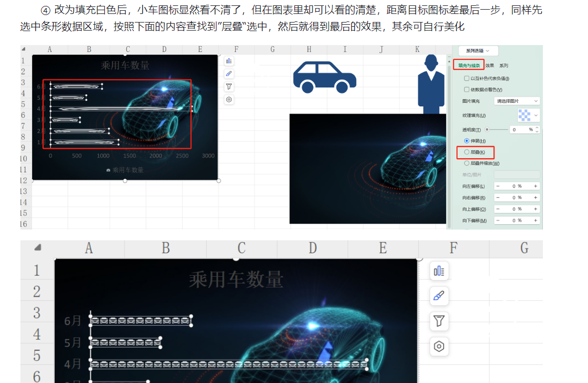Select column H header in upper sheet
This screenshot has width=588, height=383.
tap(309, 49)
